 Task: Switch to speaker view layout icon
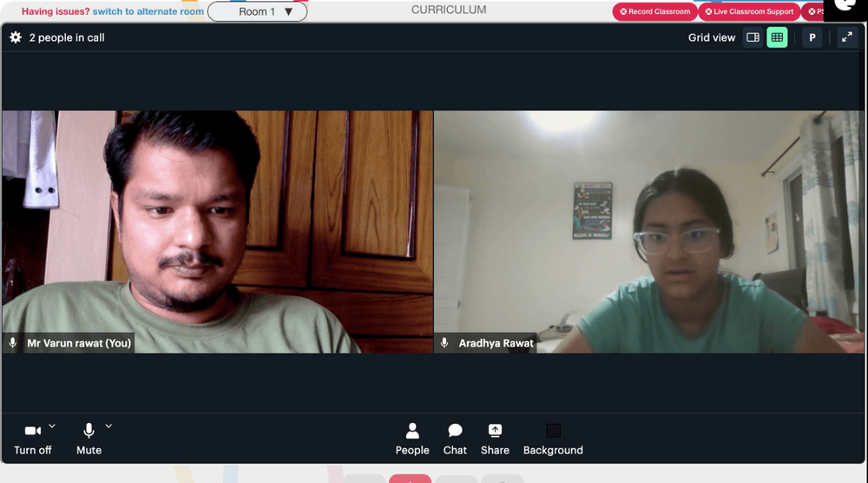pos(753,37)
